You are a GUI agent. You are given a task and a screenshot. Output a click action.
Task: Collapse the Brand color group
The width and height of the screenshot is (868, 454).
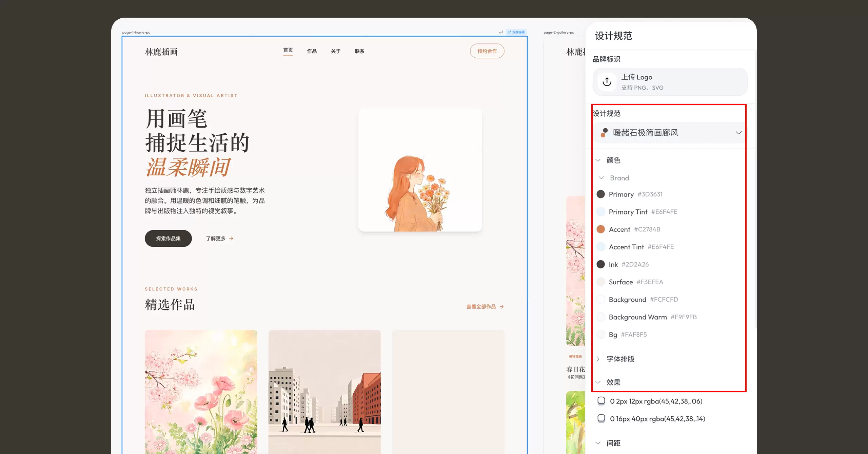[601, 178]
